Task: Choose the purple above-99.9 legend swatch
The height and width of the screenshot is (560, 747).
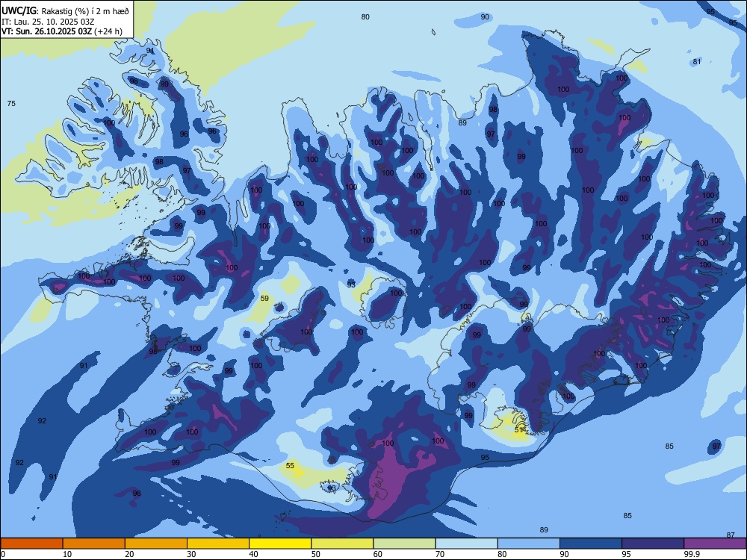Action: tap(715, 544)
